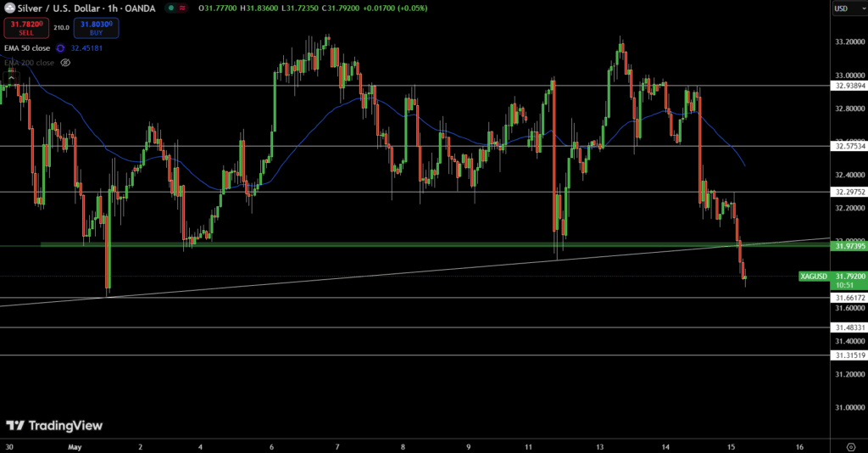Select the EMA 50 close legend
The image size is (868, 453).
(27, 48)
